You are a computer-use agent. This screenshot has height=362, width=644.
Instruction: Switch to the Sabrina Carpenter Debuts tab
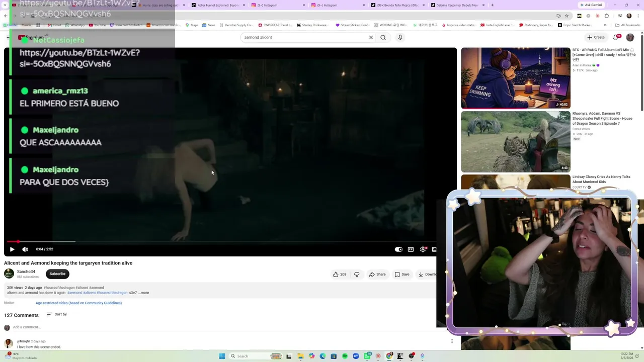click(x=457, y=5)
